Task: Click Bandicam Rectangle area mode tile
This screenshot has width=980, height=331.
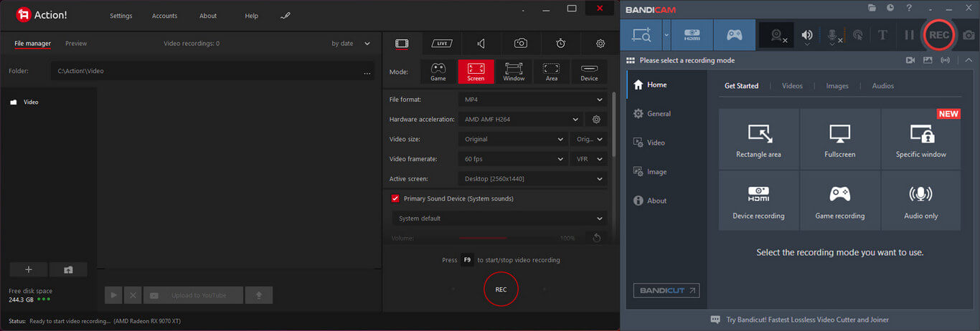Action: coord(758,139)
